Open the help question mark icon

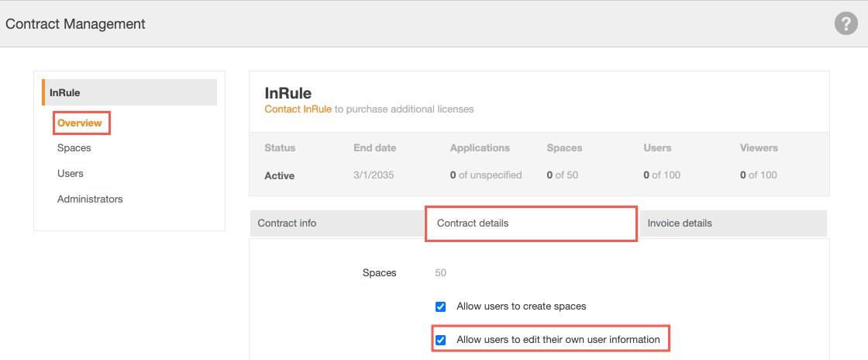pyautogui.click(x=846, y=24)
